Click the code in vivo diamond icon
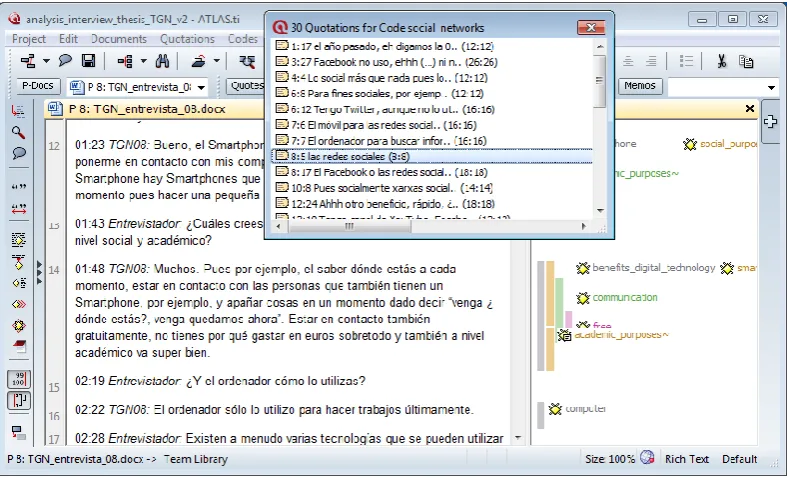The width and height of the screenshot is (787, 478). coord(19,262)
